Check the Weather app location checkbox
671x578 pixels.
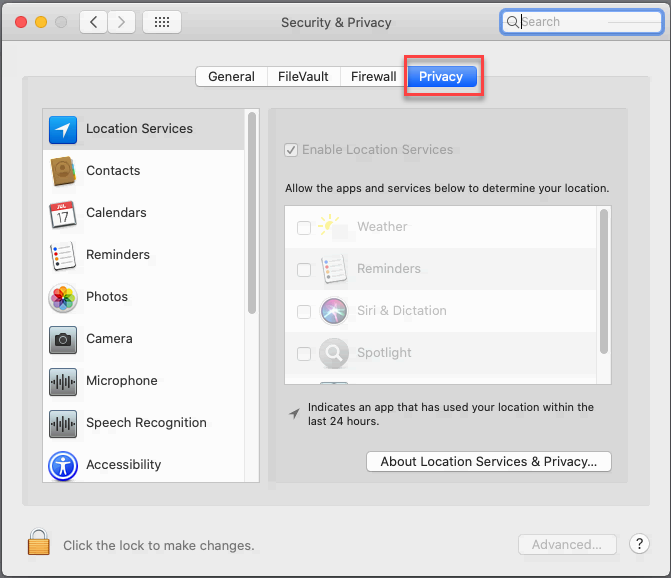pos(304,227)
